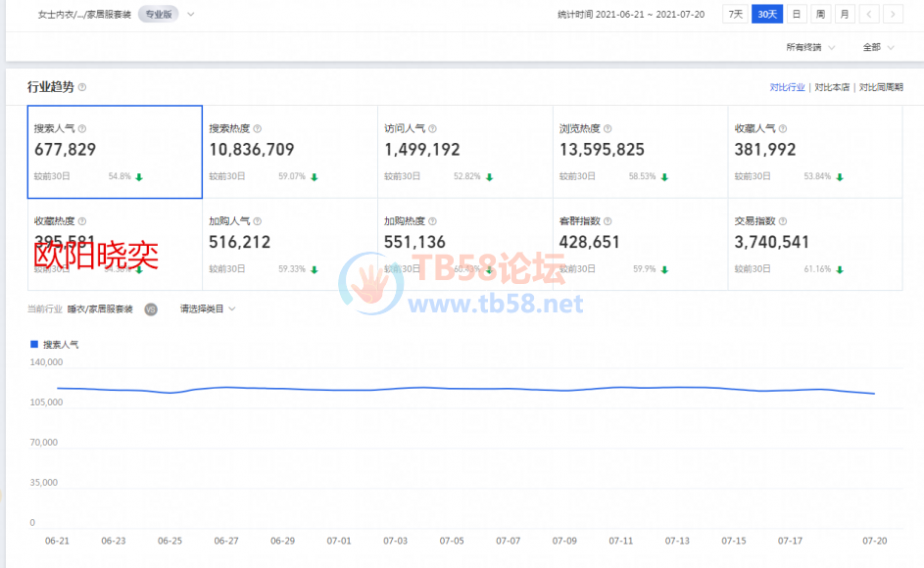
Task: Click help icon beside 访问人气 metric
Action: coord(432,128)
